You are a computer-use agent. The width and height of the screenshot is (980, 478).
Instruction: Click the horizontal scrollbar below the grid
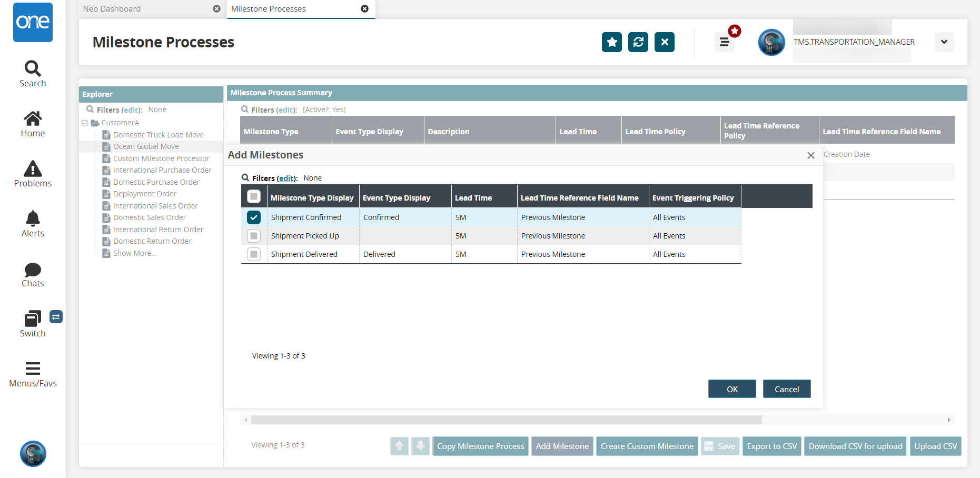[506, 420]
